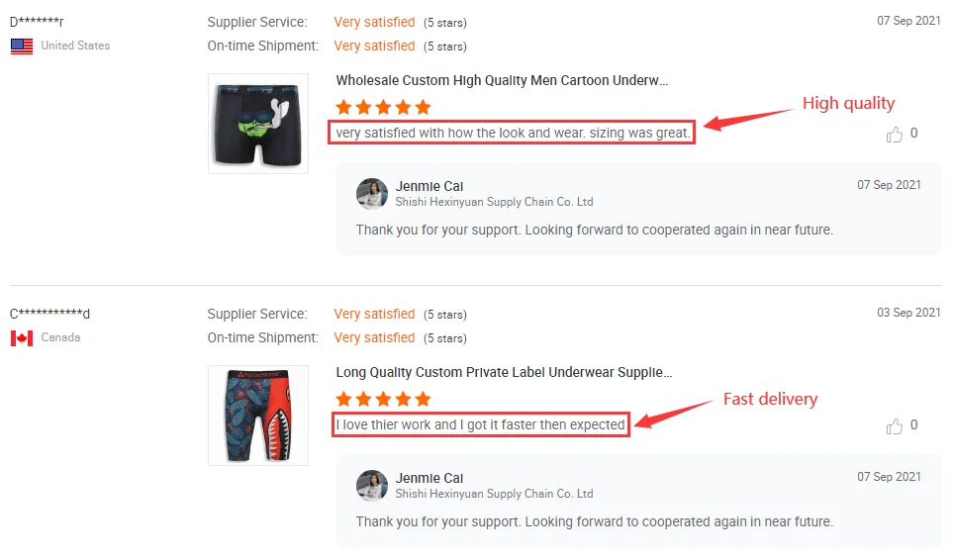Click Shishi Hexinyuan Supply Chain in second reply
Viewport: 953px width, 560px height.
494,494
